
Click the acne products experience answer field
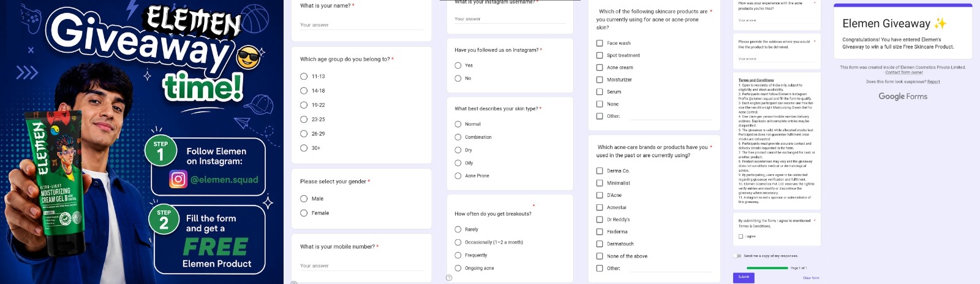click(x=776, y=20)
